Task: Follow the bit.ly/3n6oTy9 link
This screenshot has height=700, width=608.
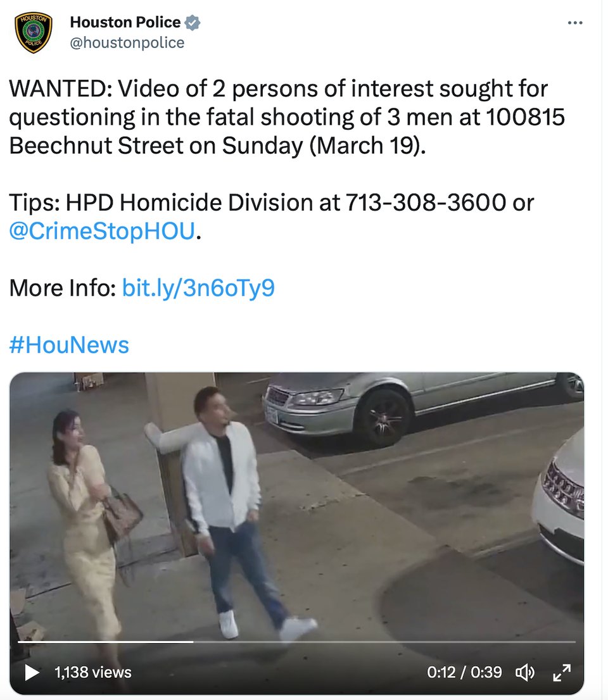Action: click(x=198, y=287)
